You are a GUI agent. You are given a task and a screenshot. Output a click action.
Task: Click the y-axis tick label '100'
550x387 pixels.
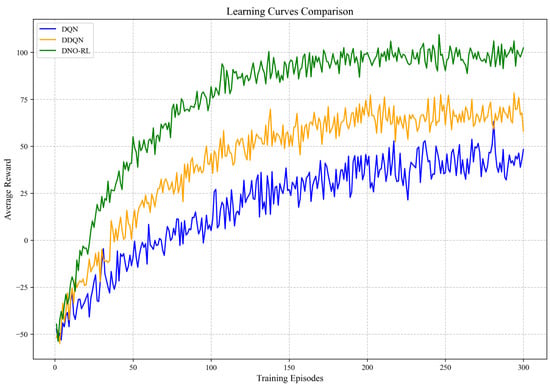click(23, 53)
